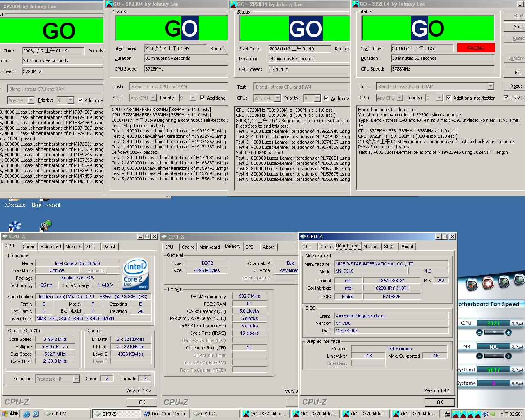Click the first CPU-Z window title icon
This screenshot has height=420, width=525.
(x=5, y=237)
